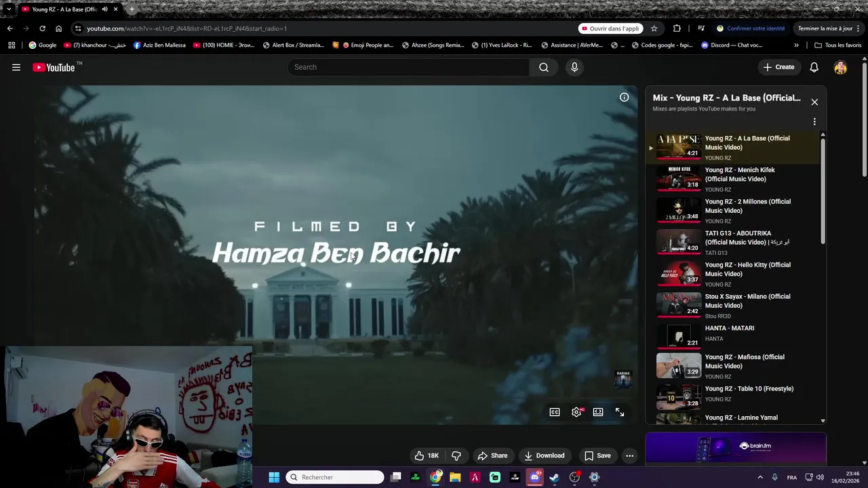Select Young RZ - Mafiosa in playlist

[733, 366]
